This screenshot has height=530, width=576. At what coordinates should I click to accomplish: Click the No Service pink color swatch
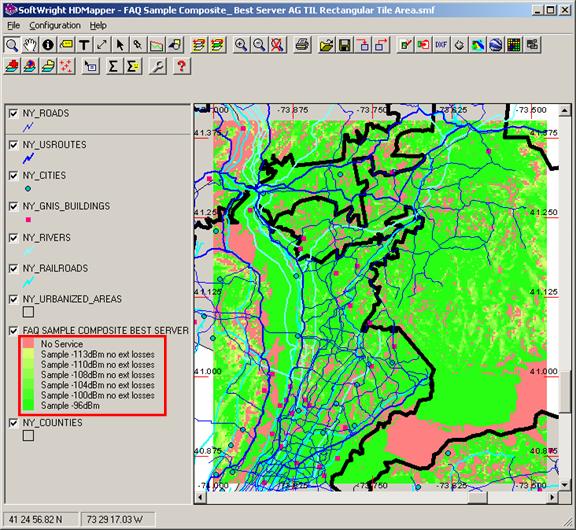(28, 344)
